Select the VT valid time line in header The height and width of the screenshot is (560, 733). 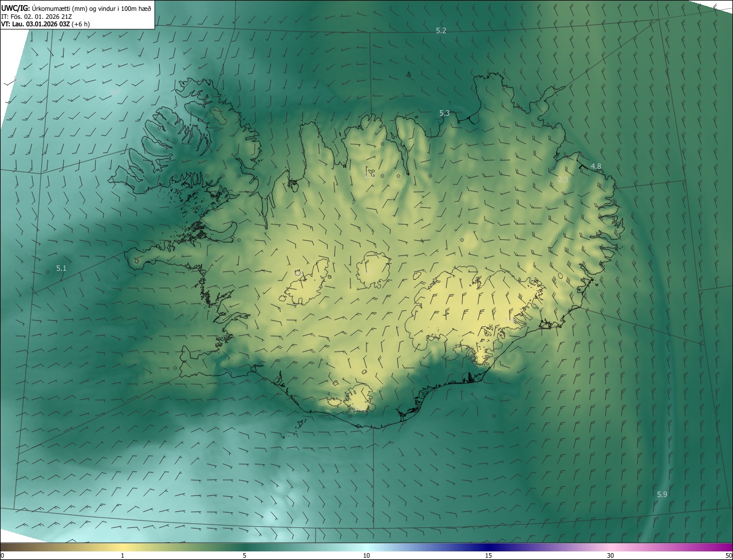click(x=45, y=24)
